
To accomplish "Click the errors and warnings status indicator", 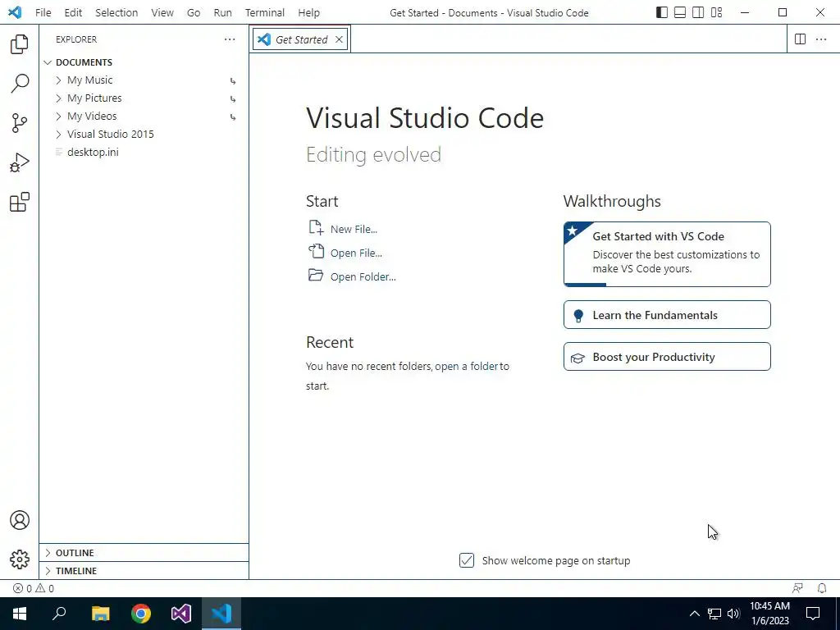I will tap(33, 588).
